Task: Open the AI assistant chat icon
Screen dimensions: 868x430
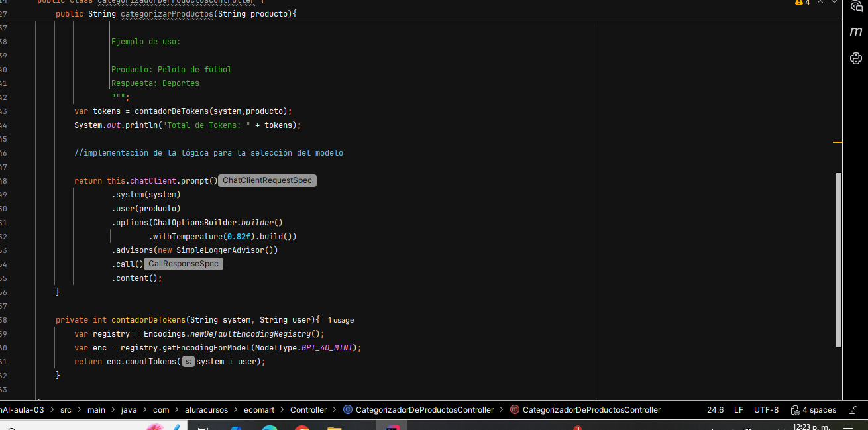Action: click(855, 5)
